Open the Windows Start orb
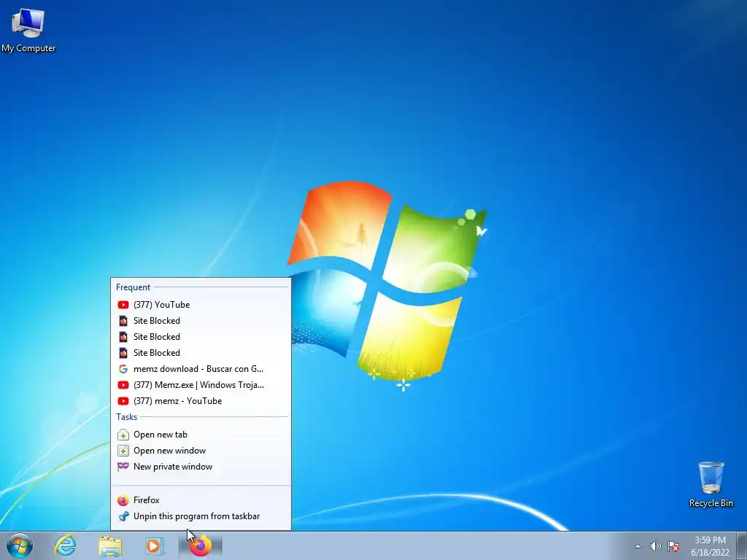Viewport: 747px width, 560px height. coord(20,545)
